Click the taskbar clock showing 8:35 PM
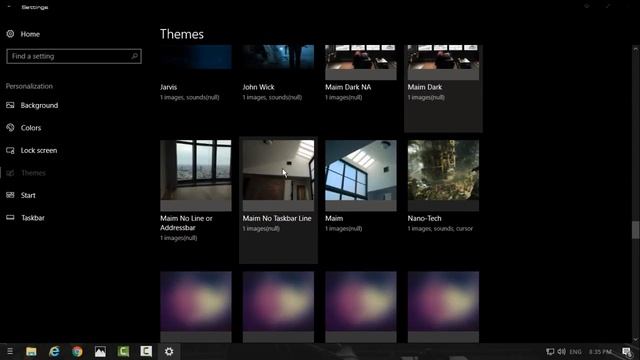640x360 pixels. point(600,351)
